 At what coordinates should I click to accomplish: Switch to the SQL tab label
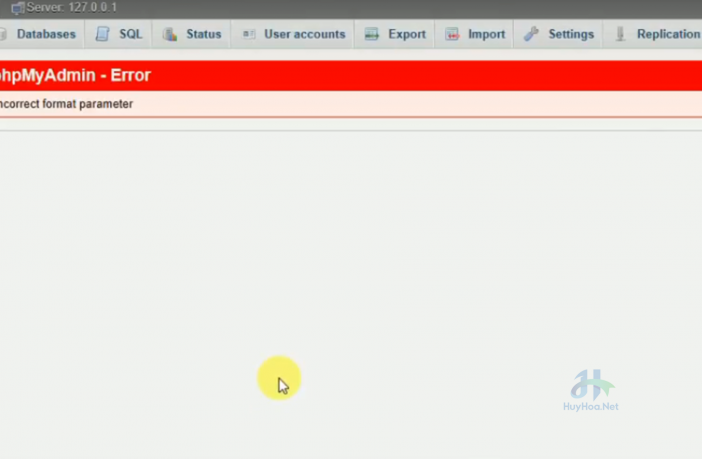pyautogui.click(x=131, y=34)
